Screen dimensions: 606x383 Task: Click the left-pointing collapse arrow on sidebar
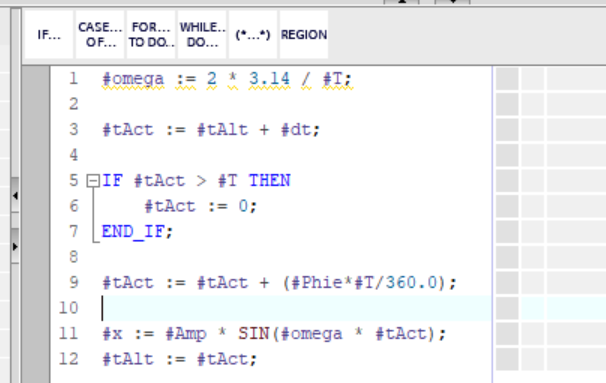point(15,196)
